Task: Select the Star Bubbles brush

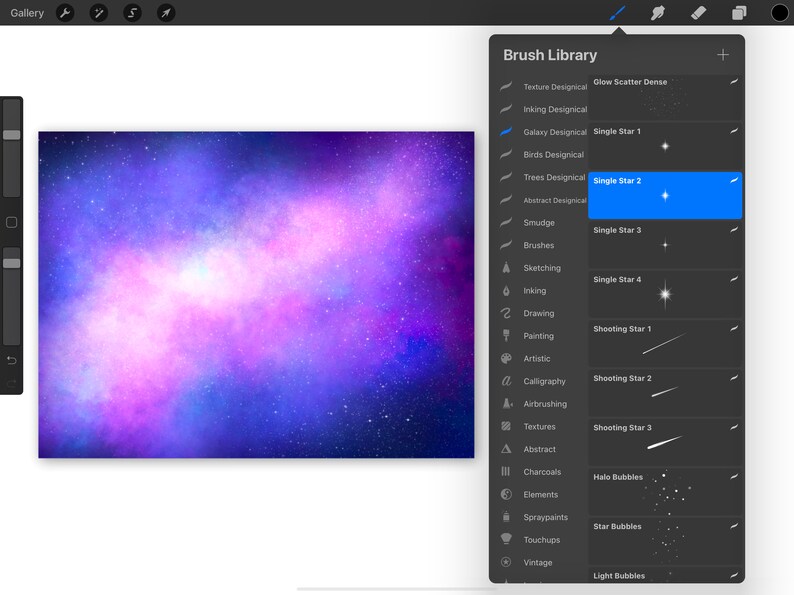Action: [x=665, y=541]
